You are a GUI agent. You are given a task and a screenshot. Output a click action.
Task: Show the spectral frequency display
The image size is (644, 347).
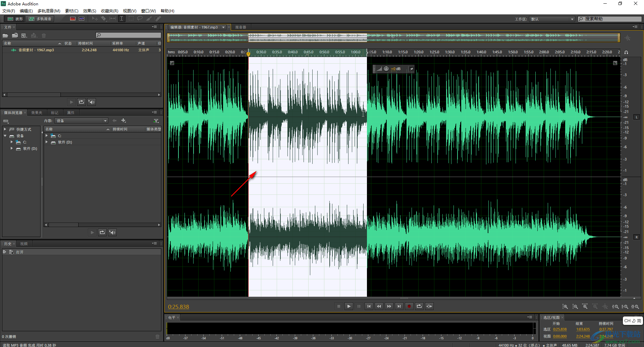72,19
